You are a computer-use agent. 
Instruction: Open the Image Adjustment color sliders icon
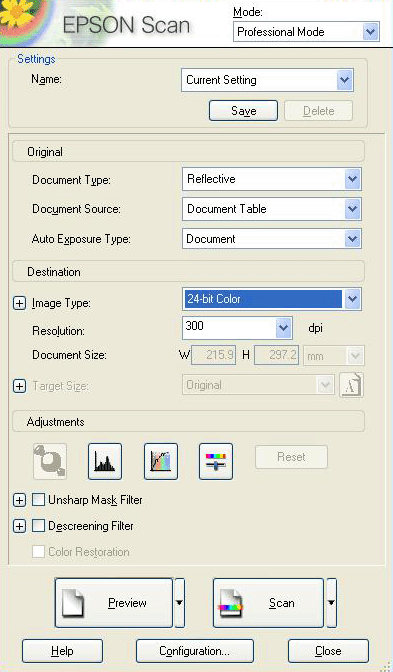tap(216, 462)
